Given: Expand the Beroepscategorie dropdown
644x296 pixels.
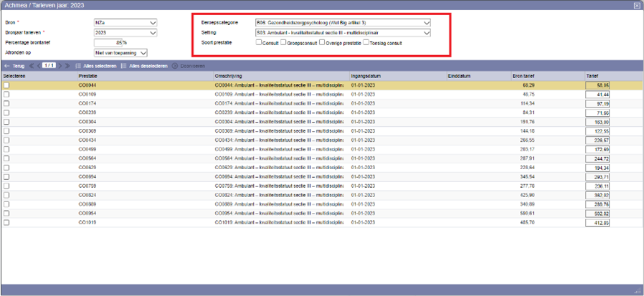Looking at the screenshot, I should 427,23.
